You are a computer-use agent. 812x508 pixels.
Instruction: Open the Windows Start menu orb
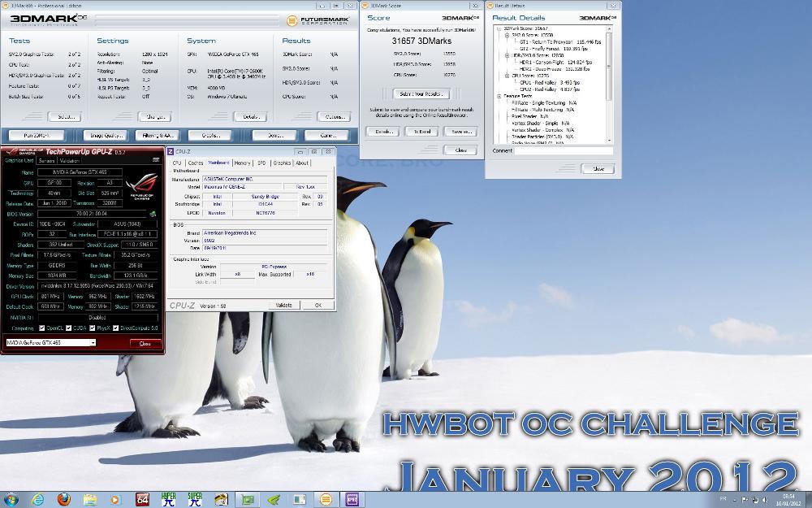11,500
